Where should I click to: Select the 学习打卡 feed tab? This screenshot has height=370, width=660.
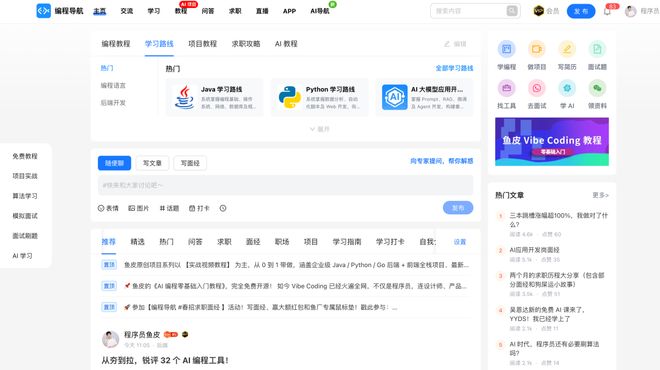coord(390,242)
